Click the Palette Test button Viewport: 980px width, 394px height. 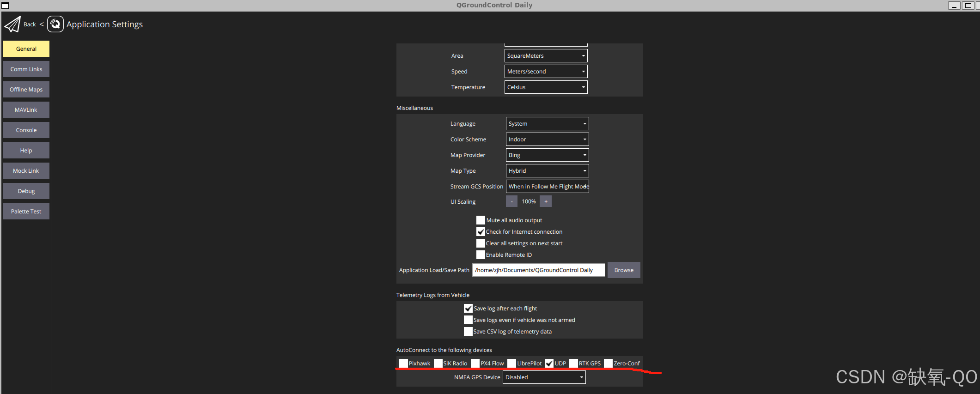(x=26, y=211)
